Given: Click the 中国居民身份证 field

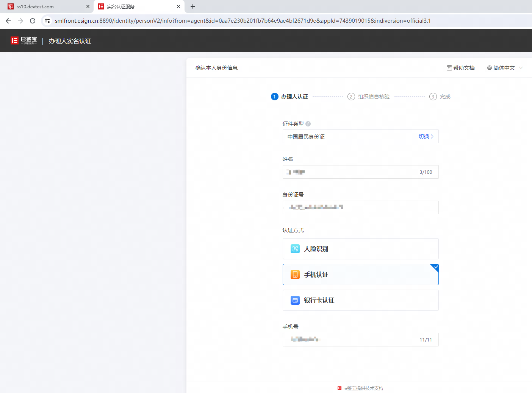Looking at the screenshot, I should pyautogui.click(x=361, y=137).
